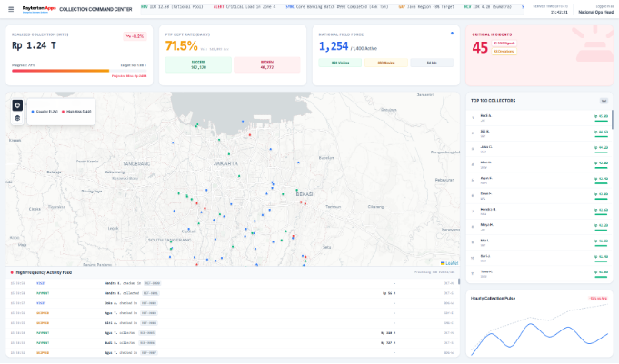Screen dimensions: 619x364
Task: Click the map layers icon button
Action: coord(17,118)
